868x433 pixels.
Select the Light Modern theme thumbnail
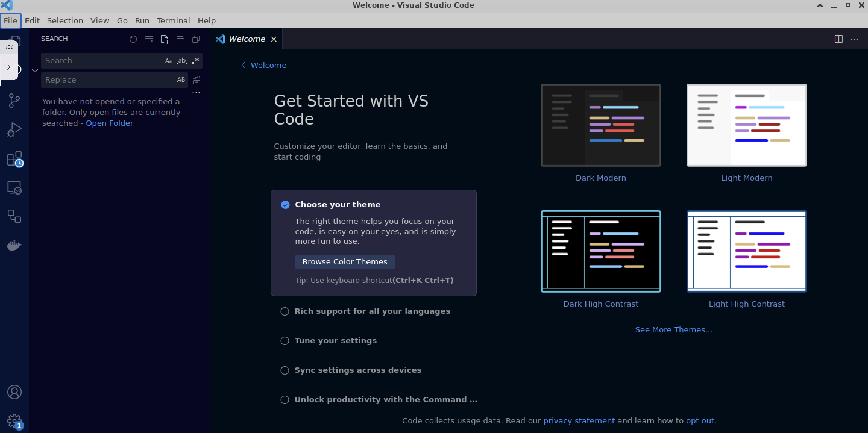(746, 125)
